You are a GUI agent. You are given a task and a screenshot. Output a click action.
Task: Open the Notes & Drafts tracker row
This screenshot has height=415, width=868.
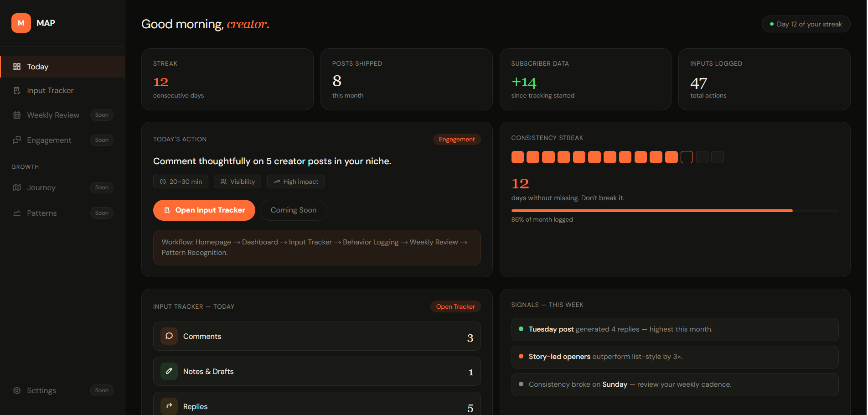click(317, 371)
